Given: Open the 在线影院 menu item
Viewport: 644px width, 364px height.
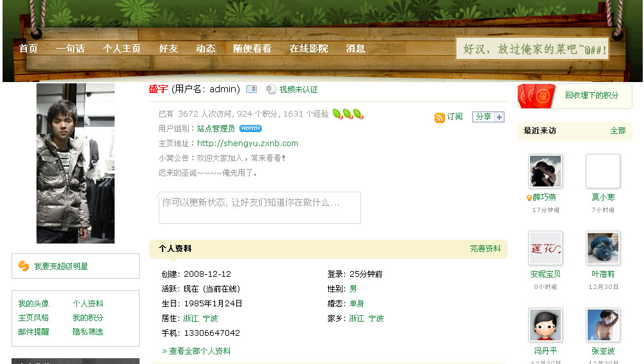Looking at the screenshot, I should click(309, 49).
